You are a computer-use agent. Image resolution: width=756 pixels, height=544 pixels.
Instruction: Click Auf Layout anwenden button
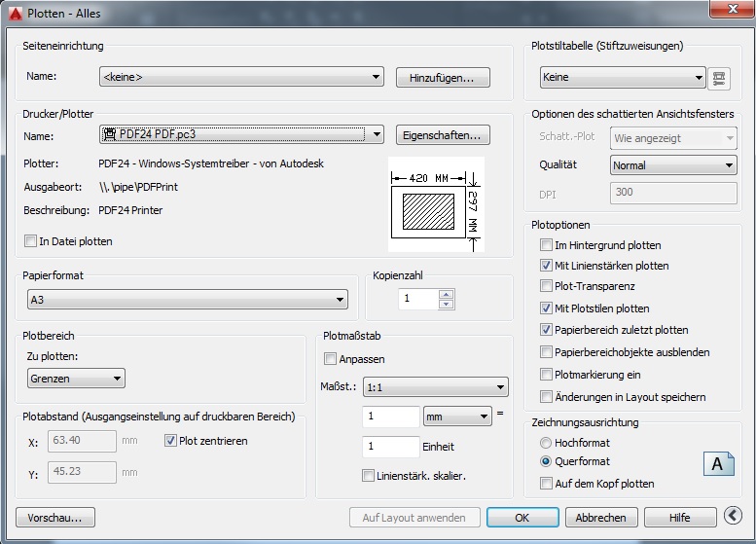[414, 518]
